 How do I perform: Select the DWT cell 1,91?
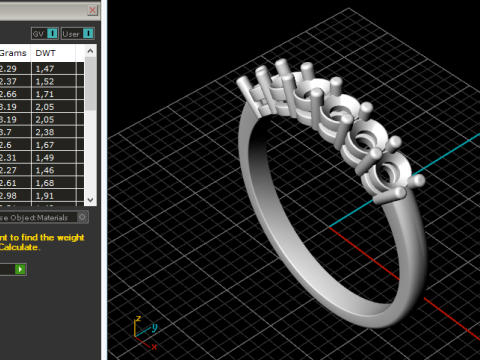pyautogui.click(x=54, y=196)
